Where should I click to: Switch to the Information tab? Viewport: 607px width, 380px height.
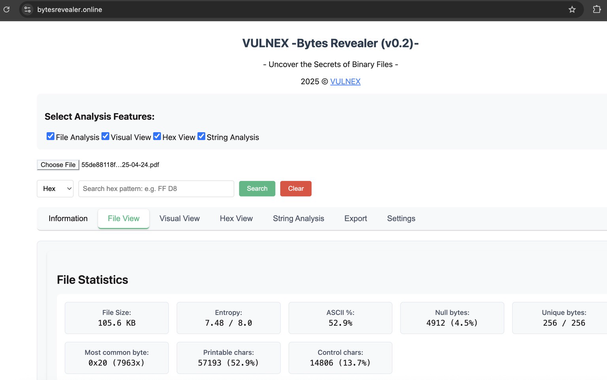(x=68, y=219)
